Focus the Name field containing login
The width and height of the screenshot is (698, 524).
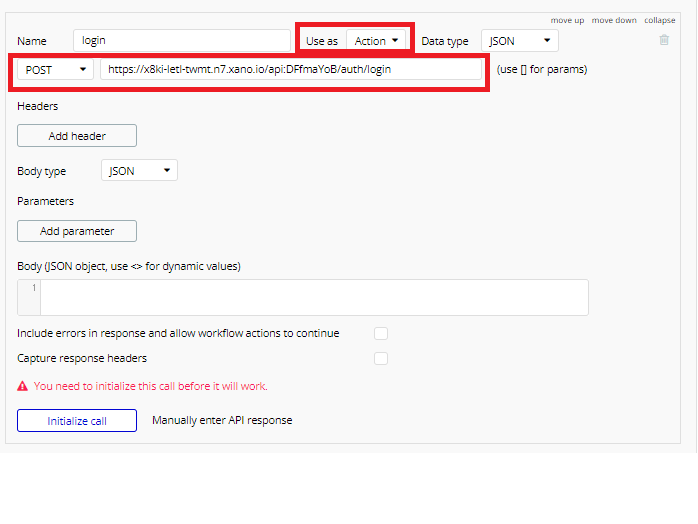coord(182,41)
